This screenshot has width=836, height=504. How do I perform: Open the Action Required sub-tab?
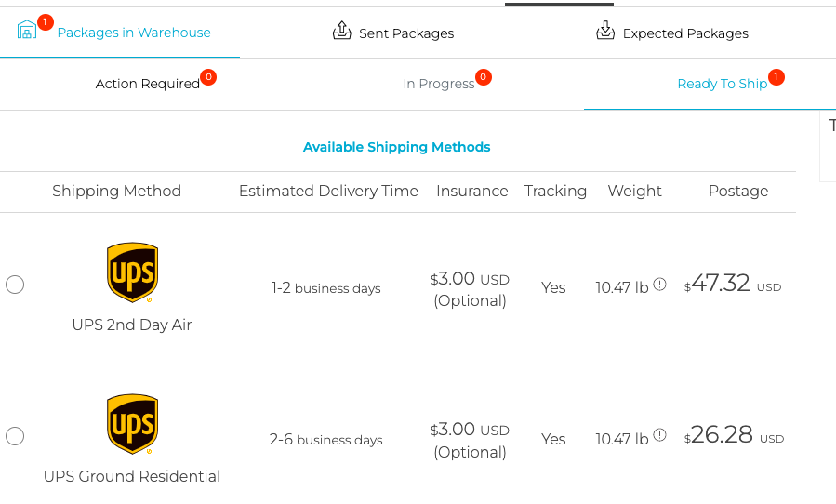[148, 84]
